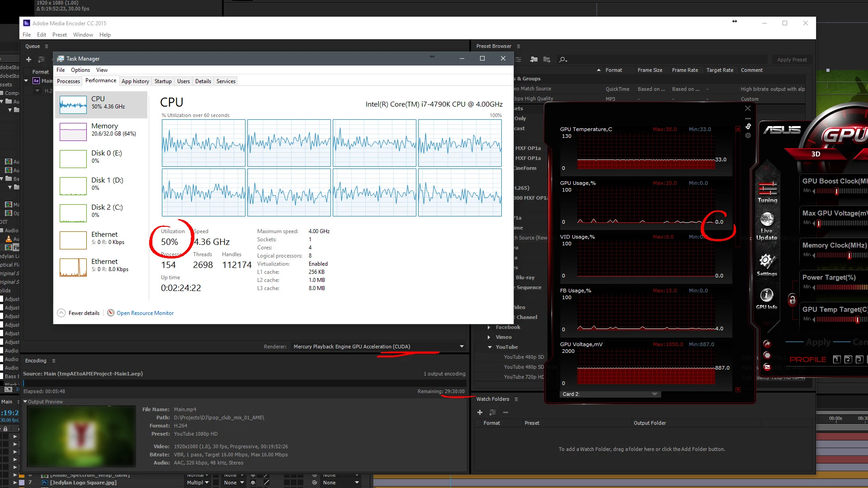Viewport: 868px width, 488px height.
Task: Toggle the Power Target link lock
Action: pos(792,300)
